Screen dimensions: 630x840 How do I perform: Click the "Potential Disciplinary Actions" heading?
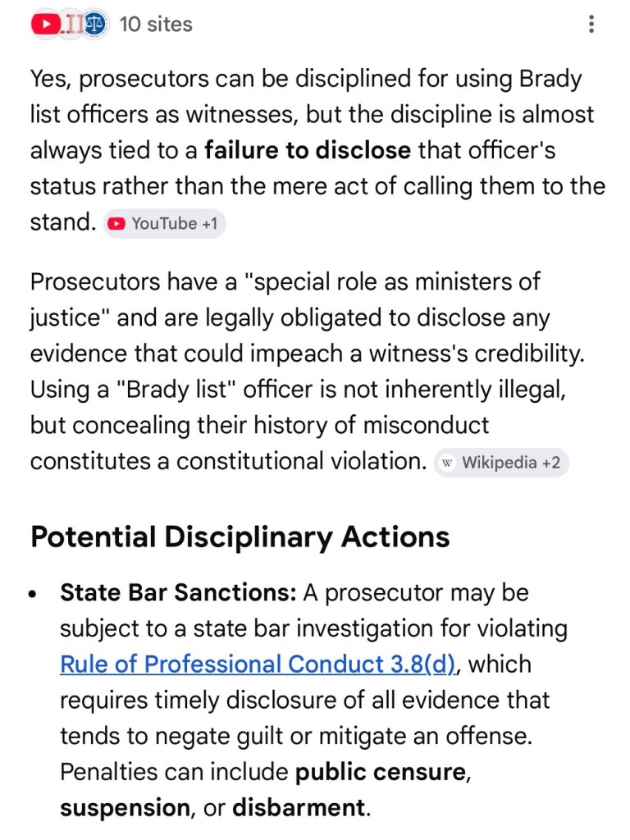pyautogui.click(x=240, y=537)
